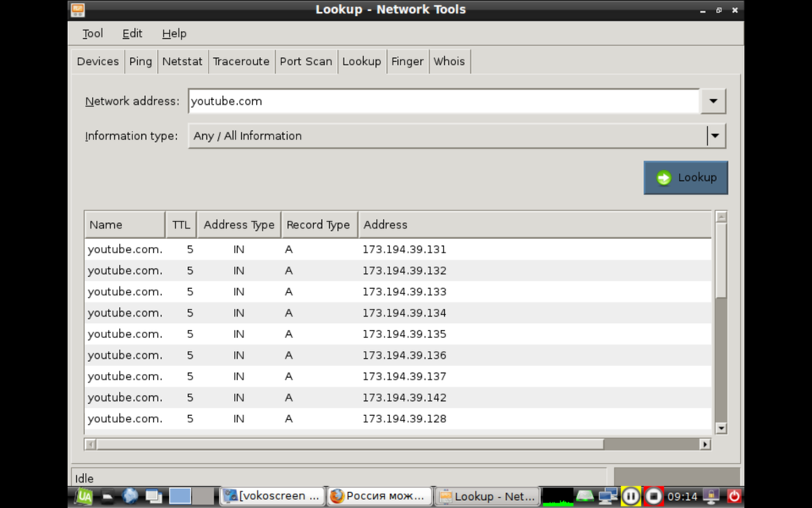Select the row with address 173.194.39.132
This screenshot has height=508, width=812.
398,271
